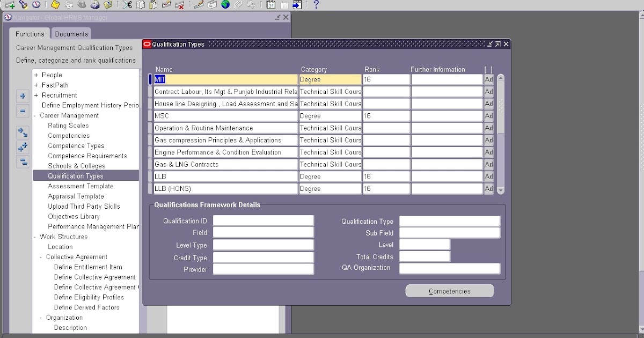Open the flexfield Ad box on MSC row
The height and width of the screenshot is (338, 644).
(x=489, y=116)
